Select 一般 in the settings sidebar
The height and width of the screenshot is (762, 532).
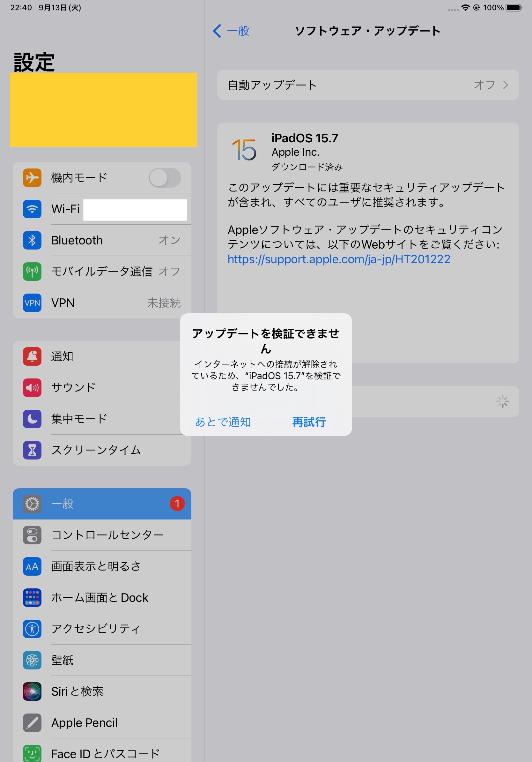click(102, 504)
